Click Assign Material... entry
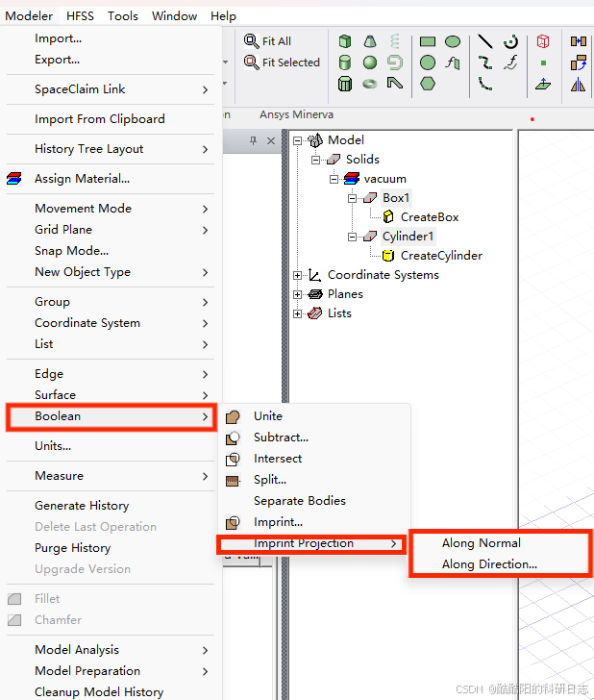This screenshot has width=594, height=700. tap(111, 179)
